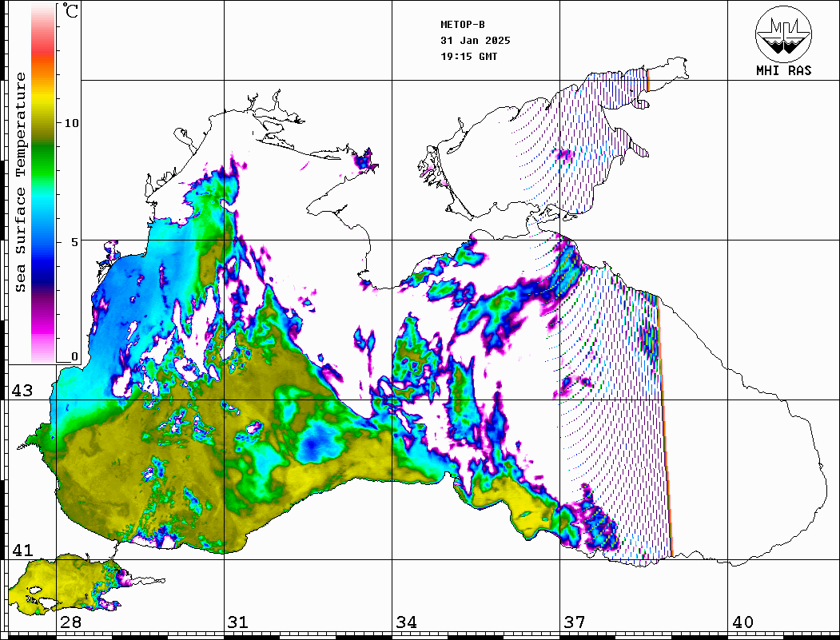840x640 pixels.
Task: Click the longitude label 34
Action: click(406, 622)
